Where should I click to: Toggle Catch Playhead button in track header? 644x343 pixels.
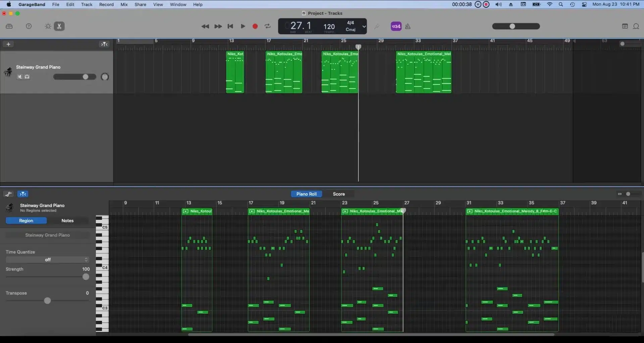point(104,44)
